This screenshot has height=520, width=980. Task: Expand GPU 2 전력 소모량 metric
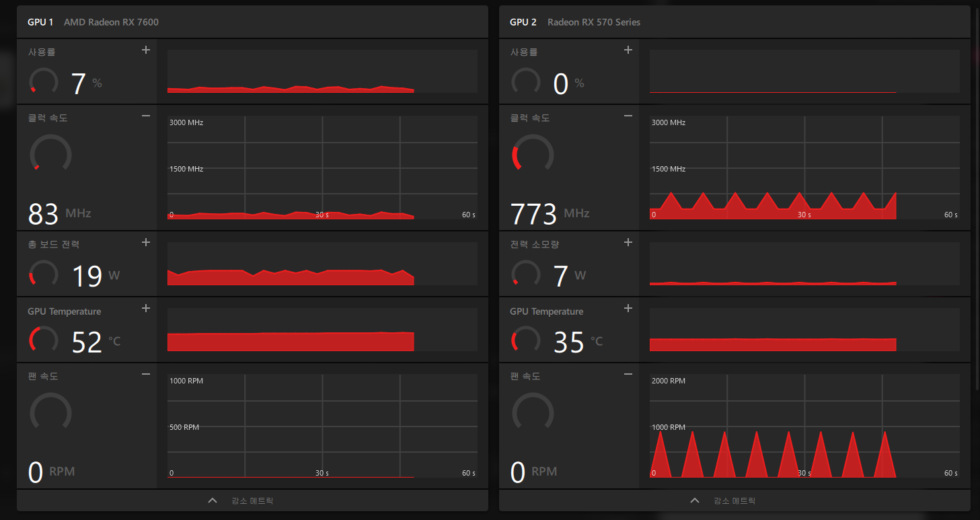628,242
